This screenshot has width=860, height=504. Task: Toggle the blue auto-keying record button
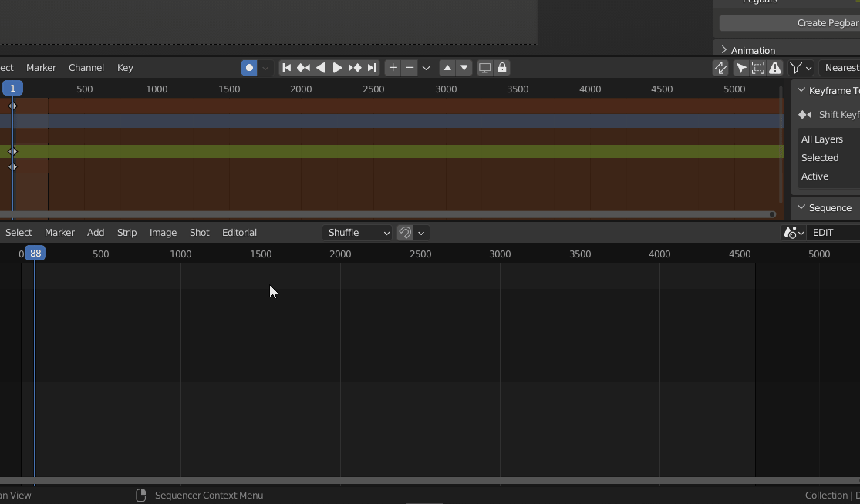coord(248,68)
